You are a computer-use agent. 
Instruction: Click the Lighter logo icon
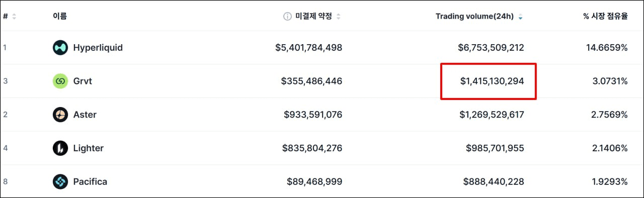(x=60, y=148)
